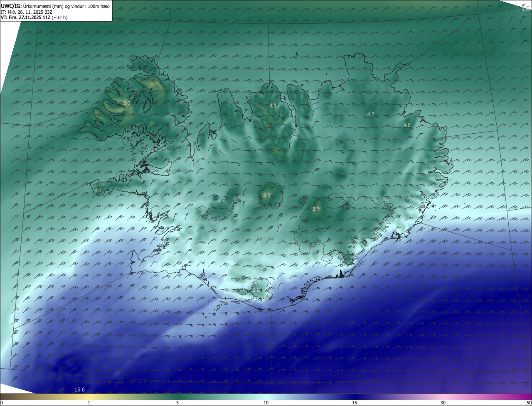
Task: Click the 3.9 value on Hofsjökull glacier
Action: coord(267,195)
